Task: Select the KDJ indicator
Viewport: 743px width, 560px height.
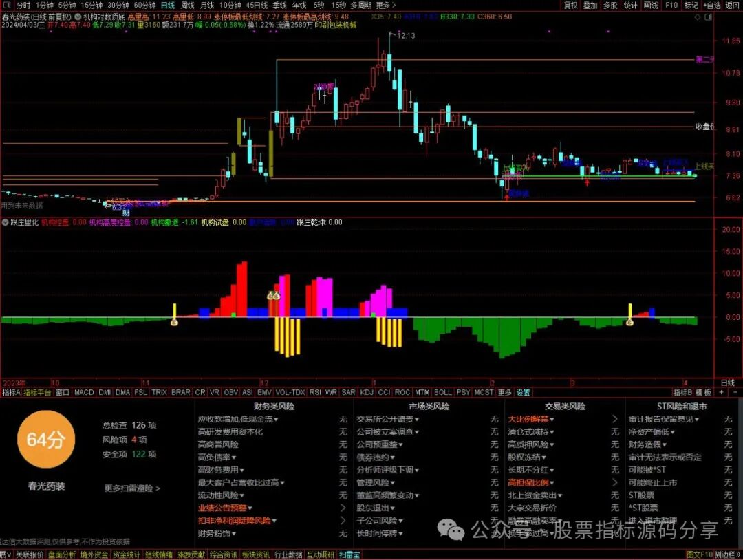Action: click(x=366, y=392)
